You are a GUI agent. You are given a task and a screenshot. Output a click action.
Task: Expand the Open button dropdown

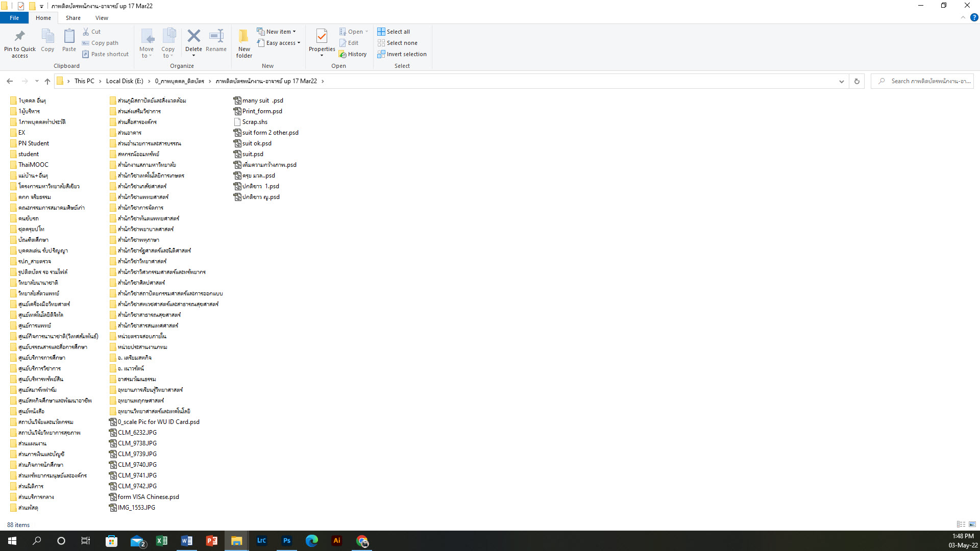click(366, 32)
